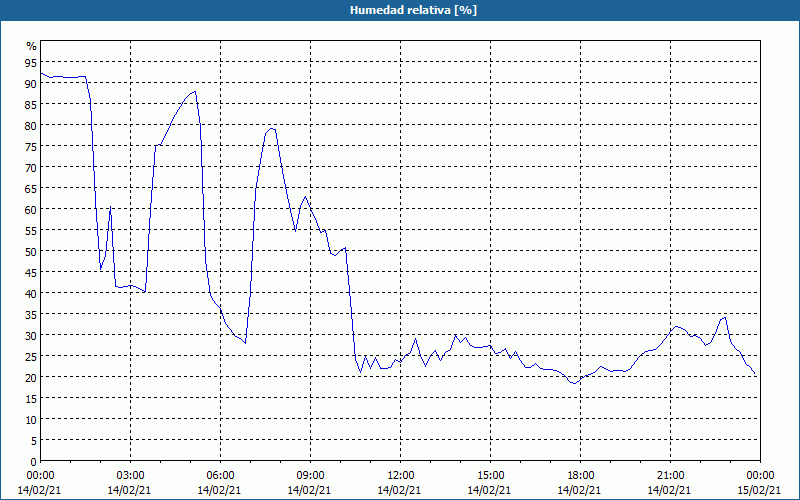
Task: Click the 0 value on the Y axis
Action: click(x=34, y=462)
